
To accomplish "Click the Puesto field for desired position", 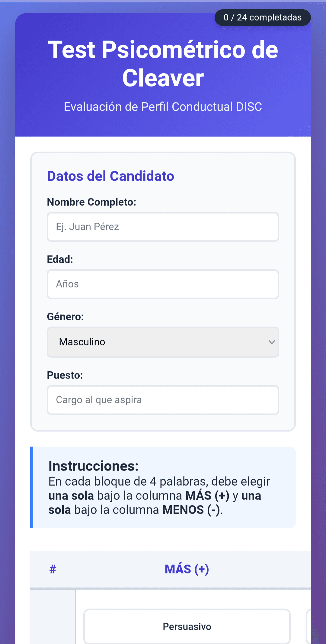I will coord(163,400).
